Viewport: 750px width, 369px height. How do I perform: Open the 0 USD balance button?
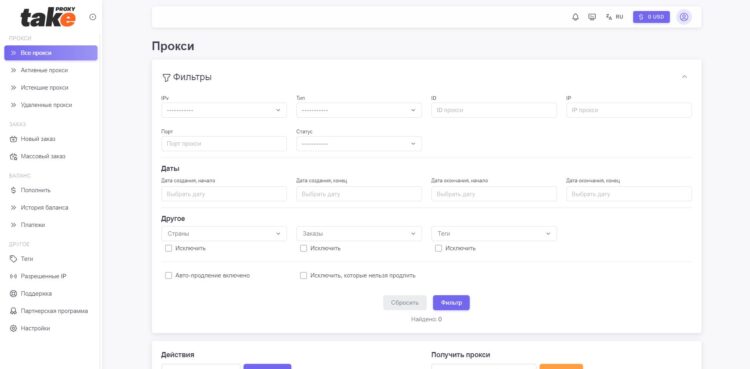click(651, 17)
